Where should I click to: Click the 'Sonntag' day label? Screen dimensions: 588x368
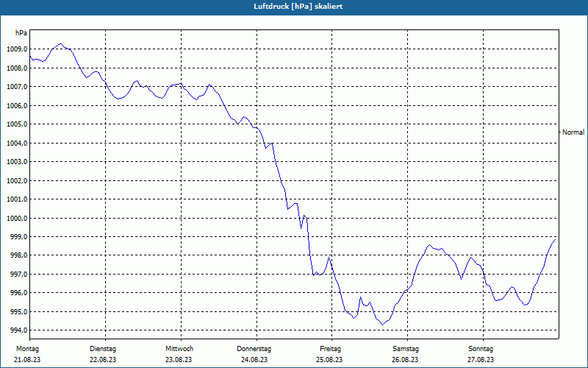481,349
